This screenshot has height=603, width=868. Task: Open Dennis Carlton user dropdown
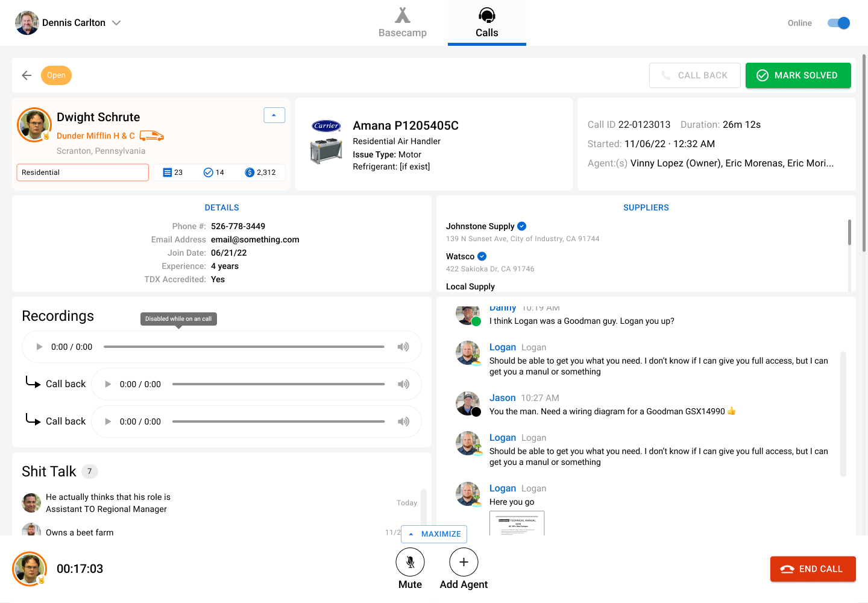116,23
